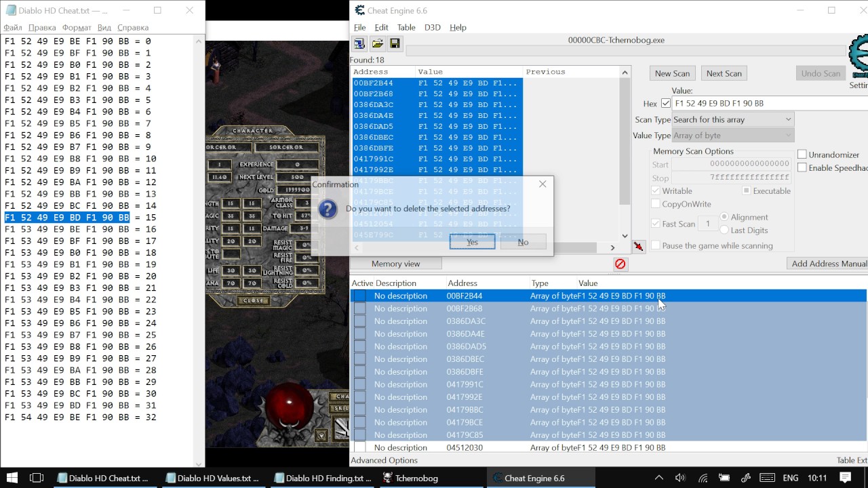Image resolution: width=868 pixels, height=488 pixels.
Task: Open Task View on the taskbar
Action: click(x=37, y=478)
